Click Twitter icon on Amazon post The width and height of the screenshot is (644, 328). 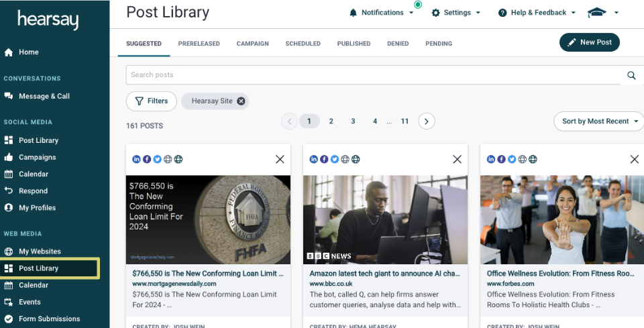click(335, 159)
